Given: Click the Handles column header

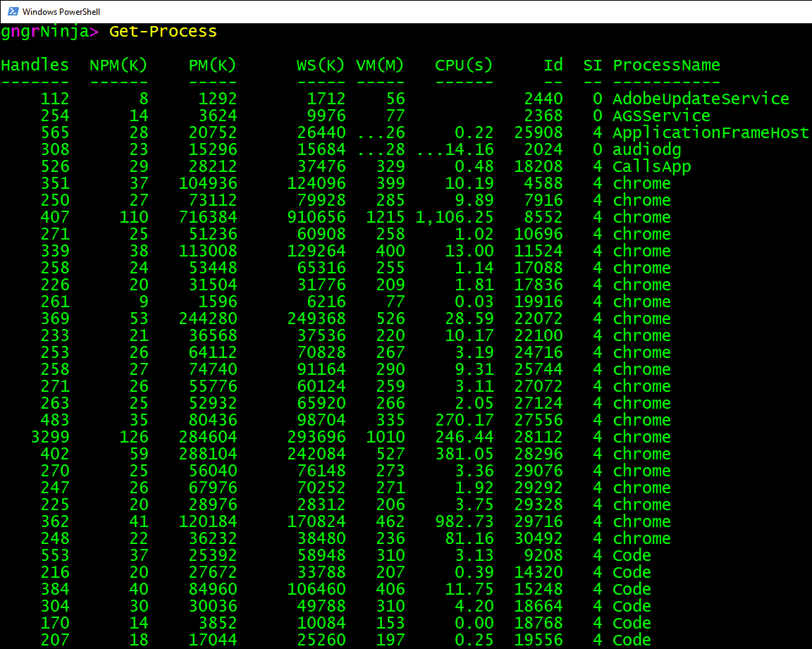Looking at the screenshot, I should tap(35, 65).
